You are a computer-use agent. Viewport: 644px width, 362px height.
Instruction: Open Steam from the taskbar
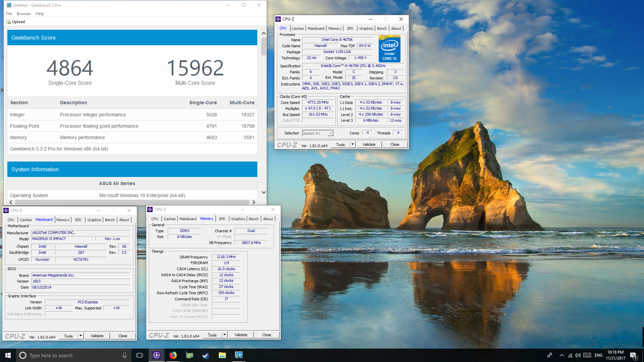coord(206,355)
